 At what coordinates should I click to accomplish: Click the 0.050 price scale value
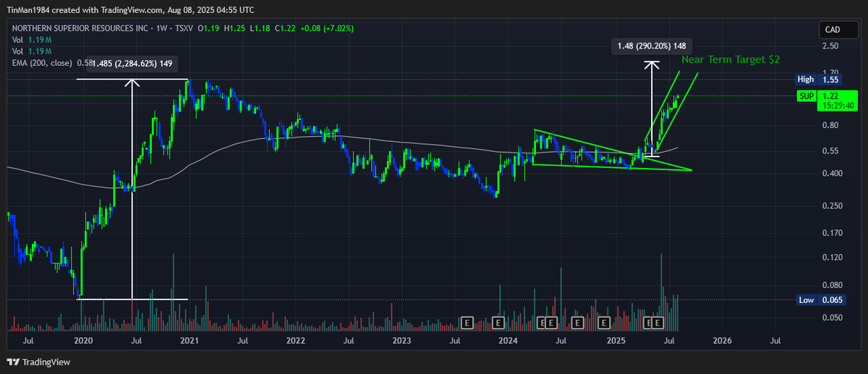(831, 318)
